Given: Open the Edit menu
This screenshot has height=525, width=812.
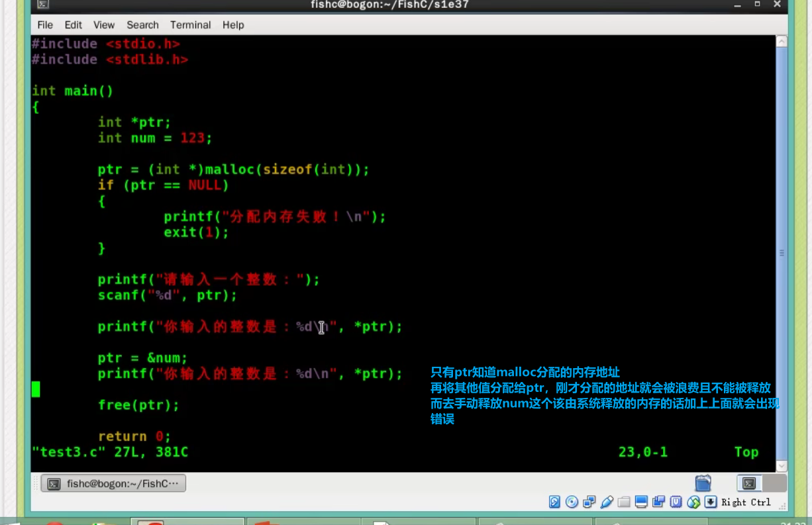Looking at the screenshot, I should coord(74,25).
